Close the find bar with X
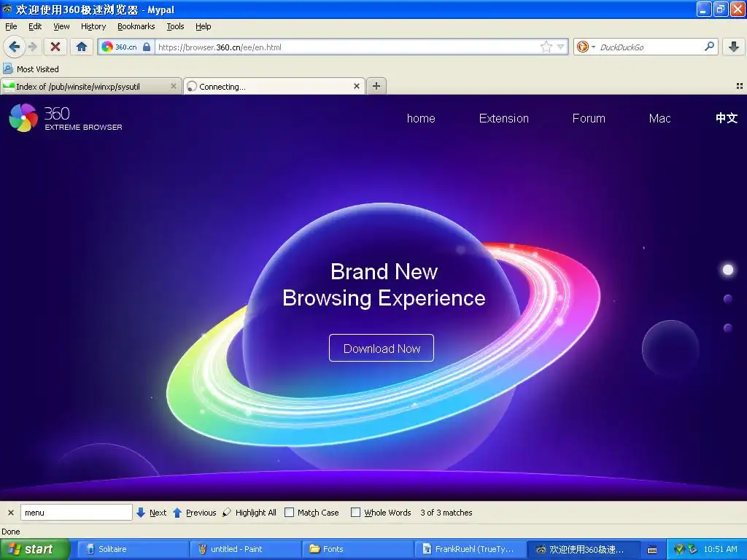 tap(11, 513)
